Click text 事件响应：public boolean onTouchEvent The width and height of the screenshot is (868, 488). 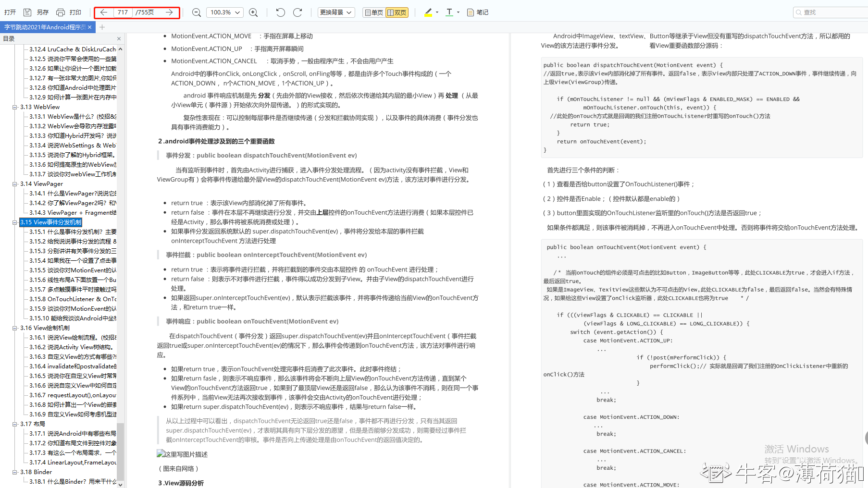[252, 321]
